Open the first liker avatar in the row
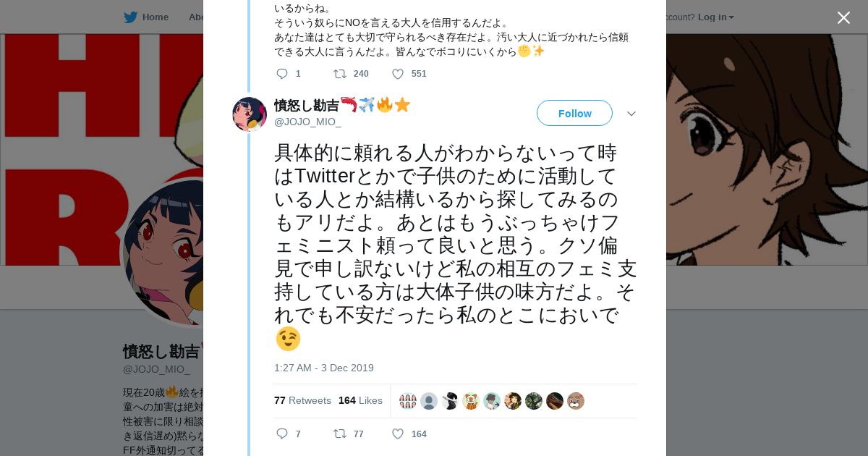This screenshot has width=868, height=456. tap(408, 401)
